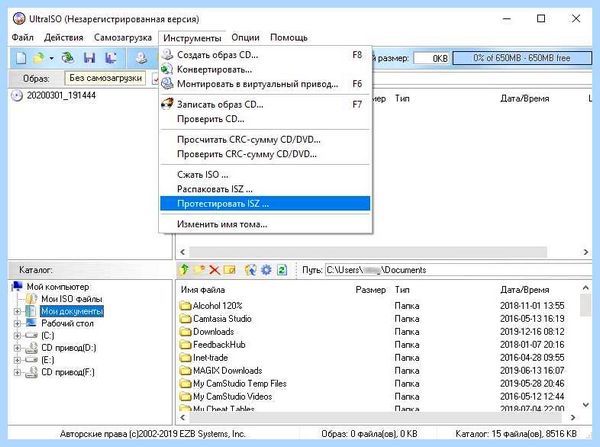This screenshot has width=600, height=447.
Task: Click the file filter icon before the gear
Action: click(x=251, y=270)
